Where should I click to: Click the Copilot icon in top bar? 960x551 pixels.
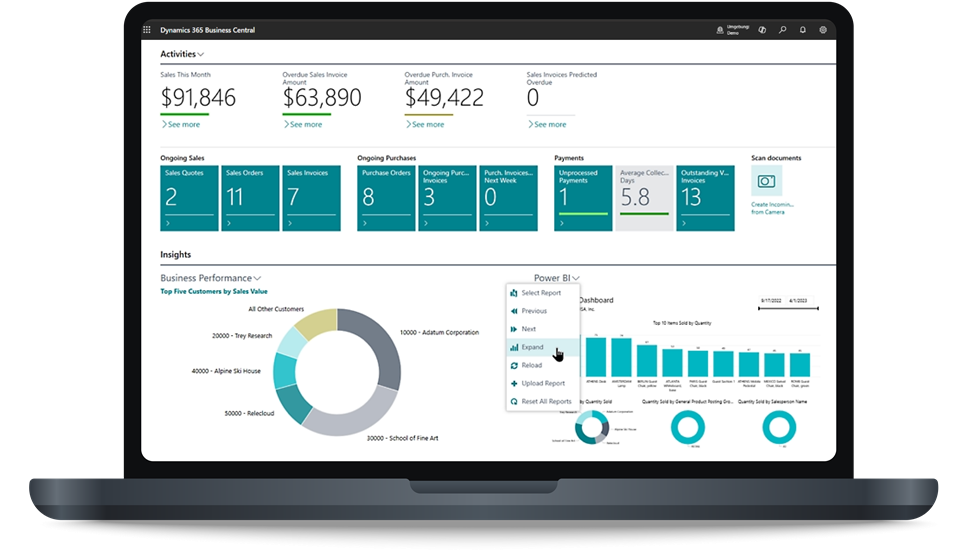(x=762, y=29)
